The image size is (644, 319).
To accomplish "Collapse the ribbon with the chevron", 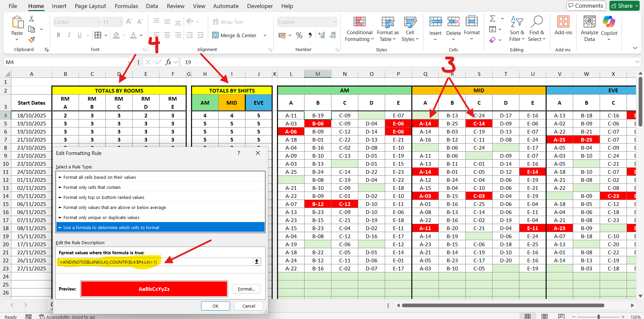I will (635, 48).
